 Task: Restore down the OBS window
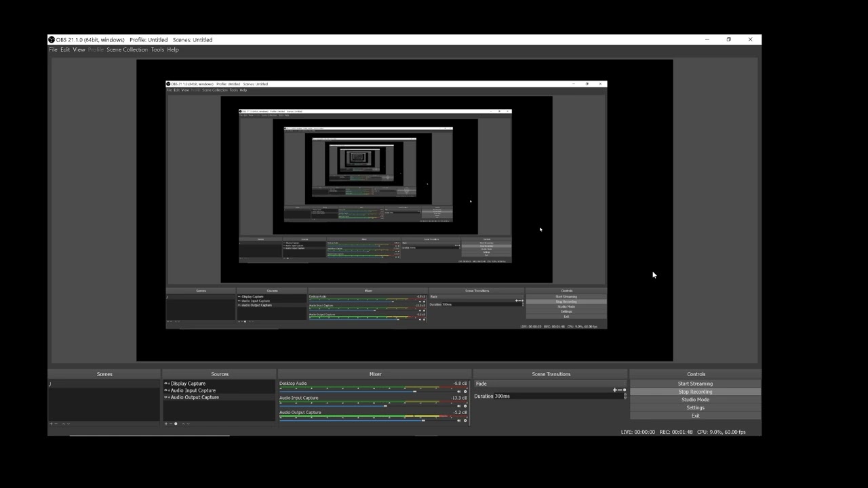click(728, 40)
